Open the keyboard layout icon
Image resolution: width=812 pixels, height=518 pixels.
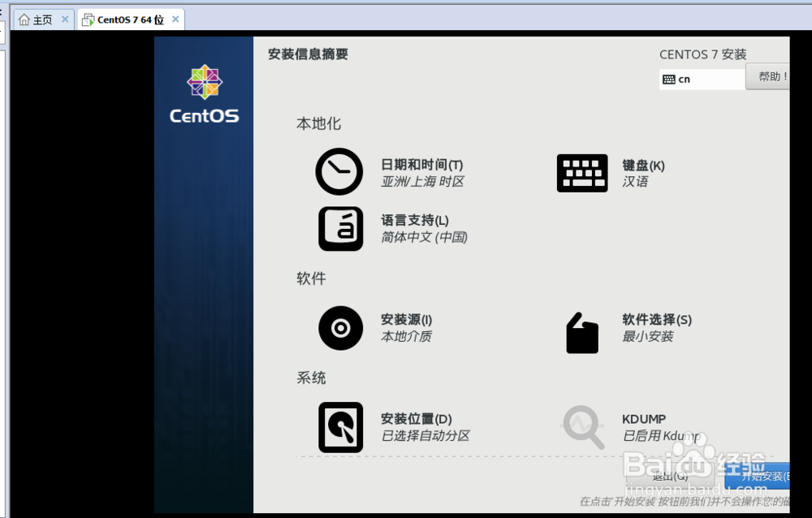[582, 173]
